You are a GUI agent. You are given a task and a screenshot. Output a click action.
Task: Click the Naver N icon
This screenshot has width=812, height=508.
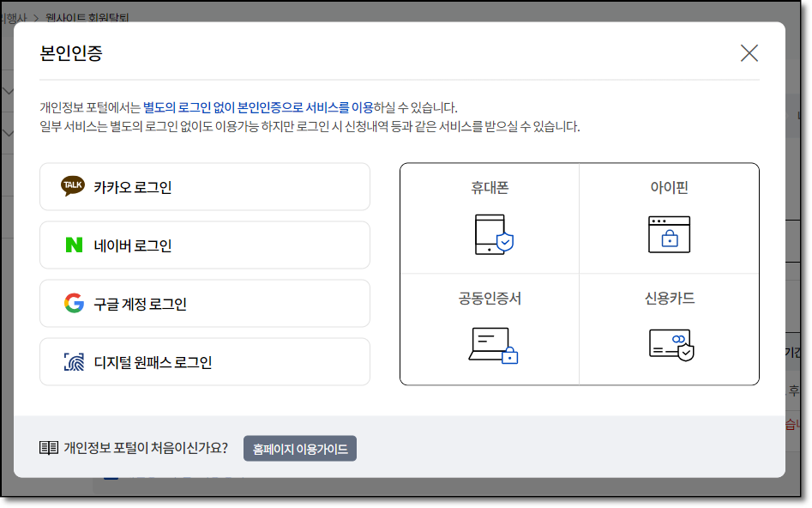pyautogui.click(x=75, y=245)
